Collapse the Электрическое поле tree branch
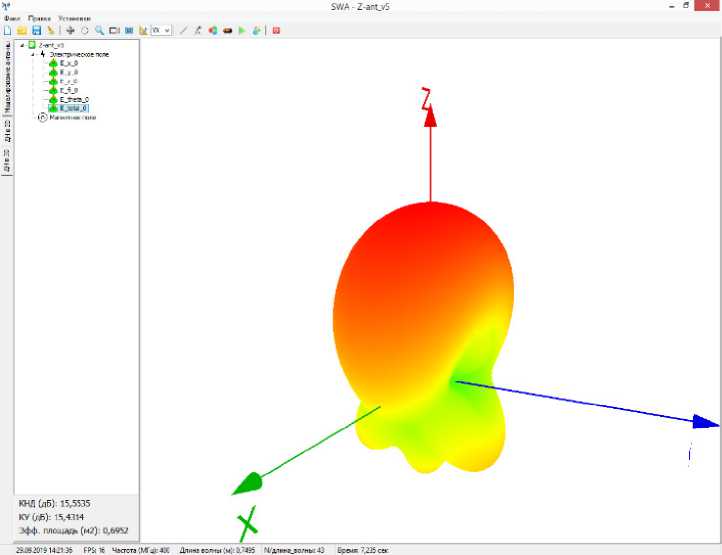Viewport: 722px width, 555px height. (x=32, y=54)
